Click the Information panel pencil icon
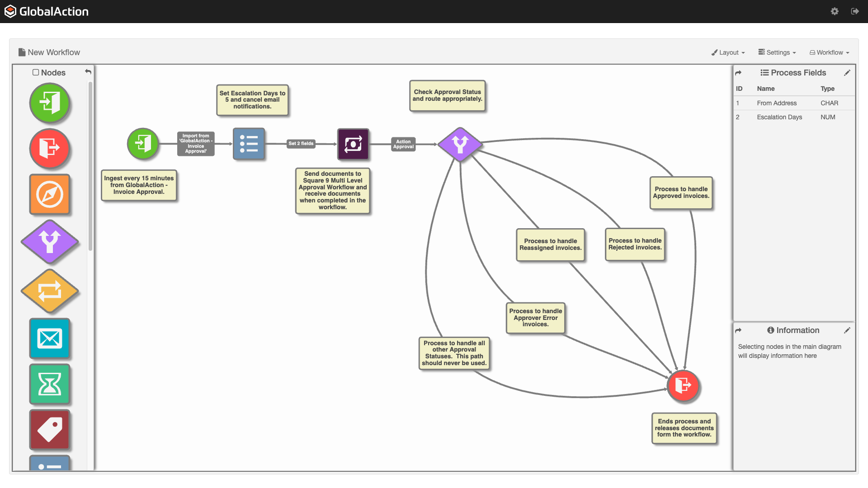This screenshot has height=488, width=868. point(847,330)
